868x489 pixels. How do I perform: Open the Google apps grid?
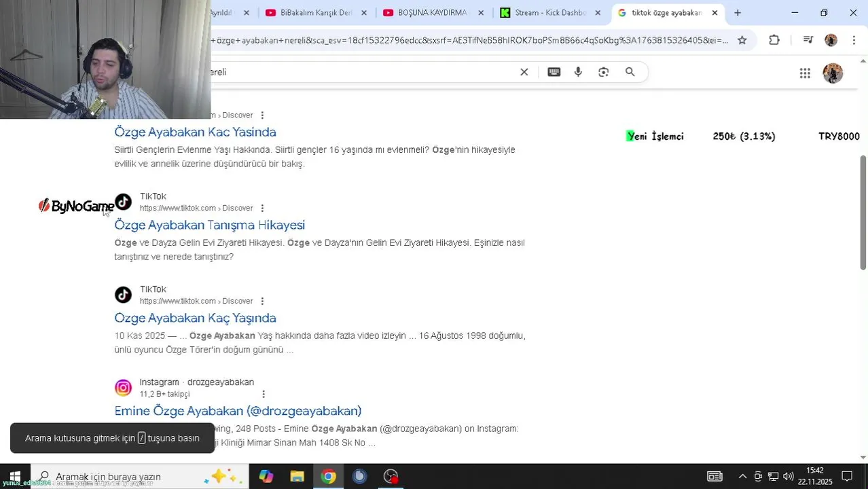coord(805,73)
